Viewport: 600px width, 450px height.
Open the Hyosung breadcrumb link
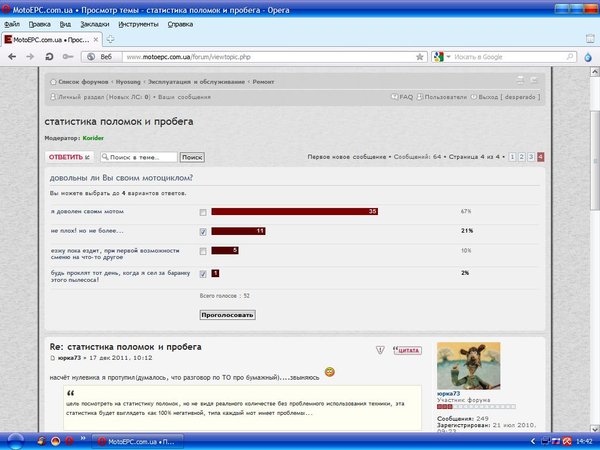point(128,82)
